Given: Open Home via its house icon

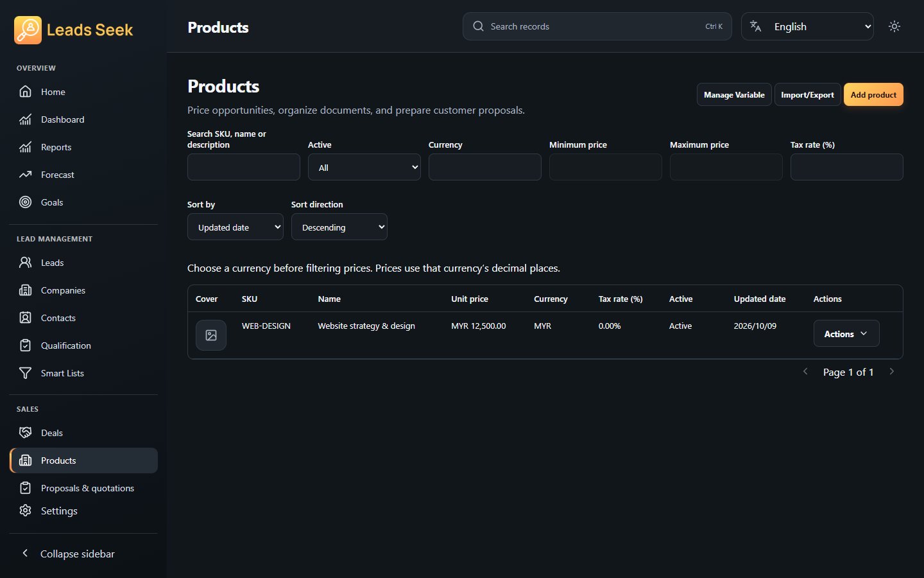Looking at the screenshot, I should pos(26,92).
